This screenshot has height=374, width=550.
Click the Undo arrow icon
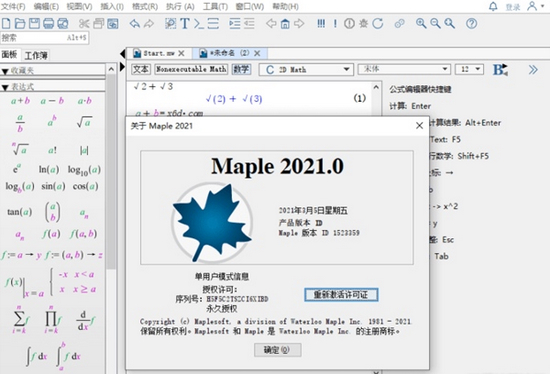(x=135, y=24)
